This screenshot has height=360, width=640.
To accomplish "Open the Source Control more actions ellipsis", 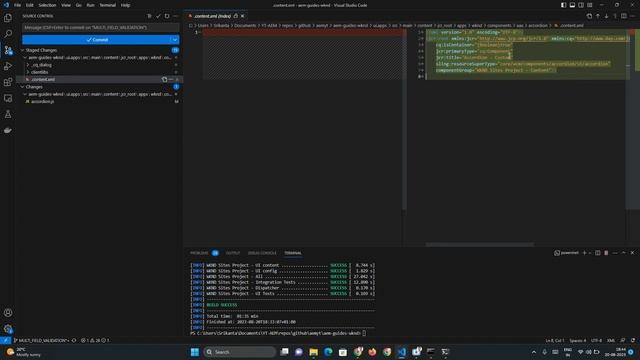I will click(176, 16).
